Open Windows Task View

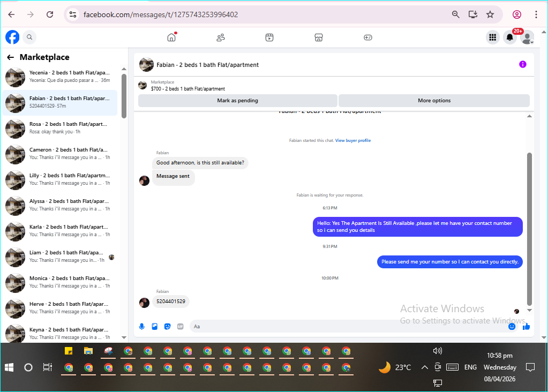(x=48, y=367)
